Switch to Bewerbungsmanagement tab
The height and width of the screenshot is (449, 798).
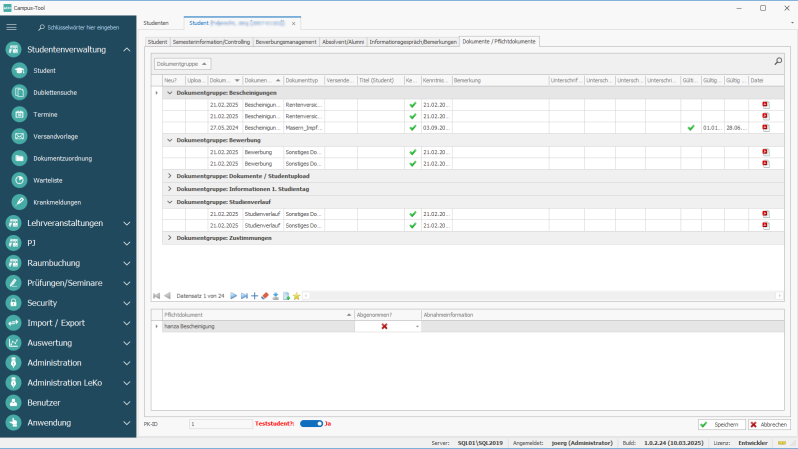pos(286,42)
